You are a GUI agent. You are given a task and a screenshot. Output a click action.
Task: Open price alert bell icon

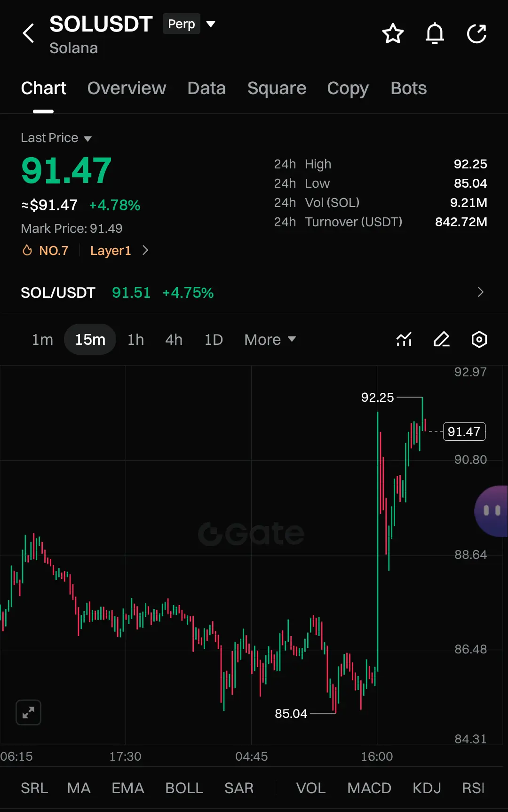[435, 33]
